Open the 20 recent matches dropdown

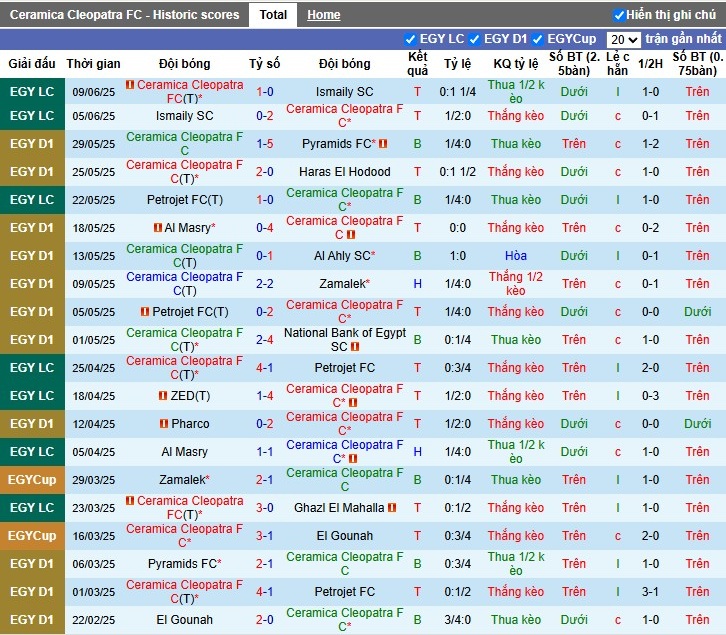623,40
